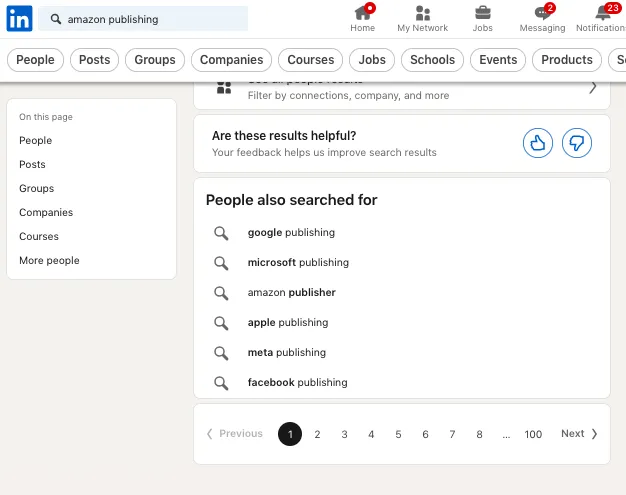Open the My Network icon

pos(422,13)
